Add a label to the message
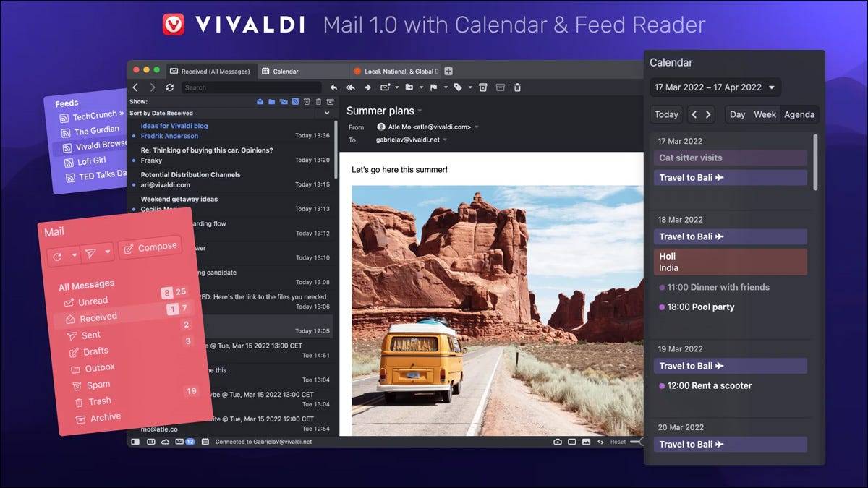Screen dimensions: 868x488 (x=459, y=87)
